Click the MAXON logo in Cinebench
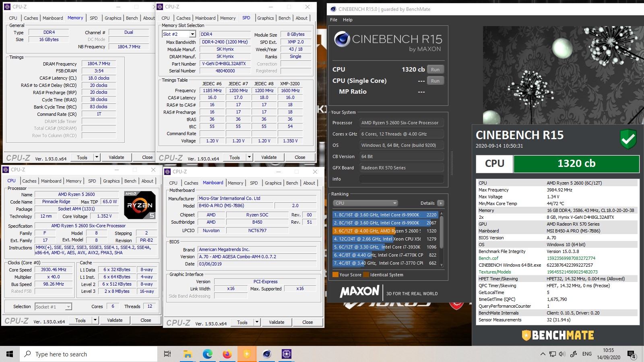 (x=359, y=292)
